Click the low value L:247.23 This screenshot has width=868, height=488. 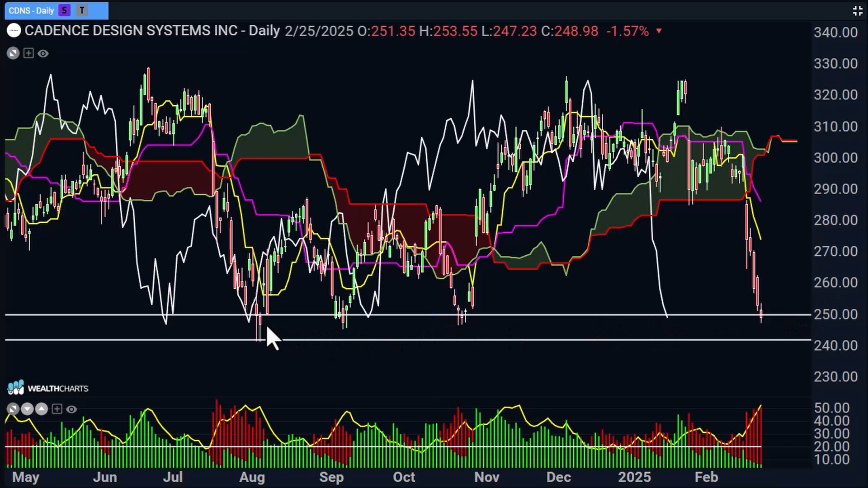coord(509,31)
